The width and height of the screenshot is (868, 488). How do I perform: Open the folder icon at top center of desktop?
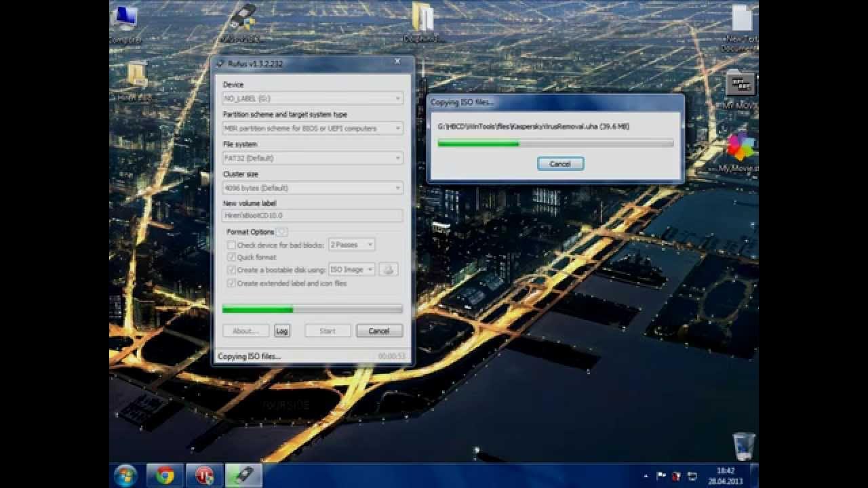[424, 22]
